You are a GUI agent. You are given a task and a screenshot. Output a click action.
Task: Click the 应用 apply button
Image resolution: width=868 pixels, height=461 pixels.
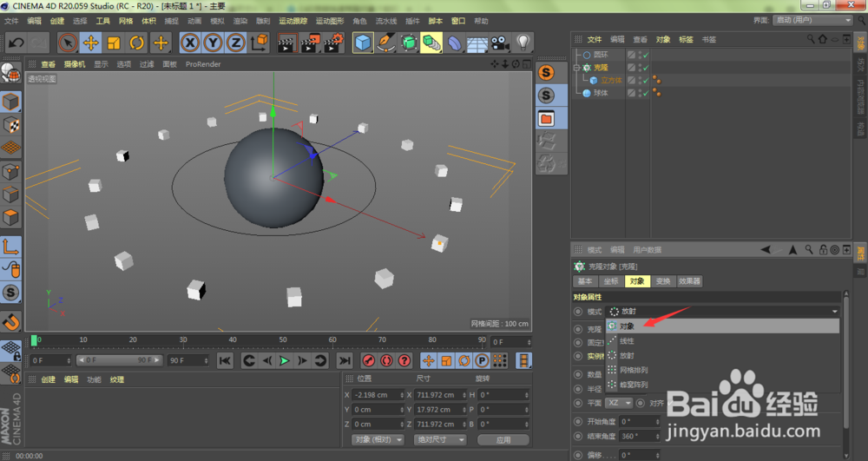[503, 440]
